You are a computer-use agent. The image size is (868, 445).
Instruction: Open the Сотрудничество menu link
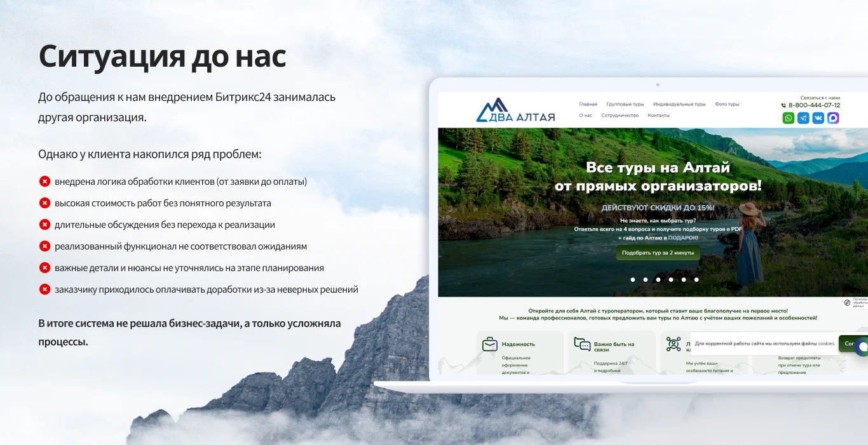620,116
